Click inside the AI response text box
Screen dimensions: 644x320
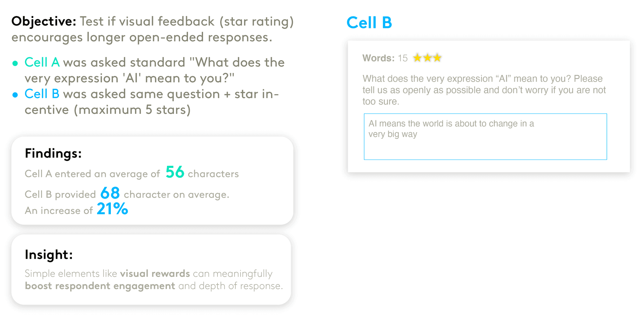(485, 137)
